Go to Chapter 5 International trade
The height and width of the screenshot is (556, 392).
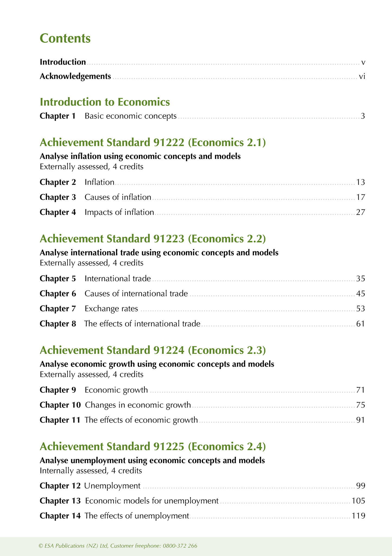tap(117, 279)
